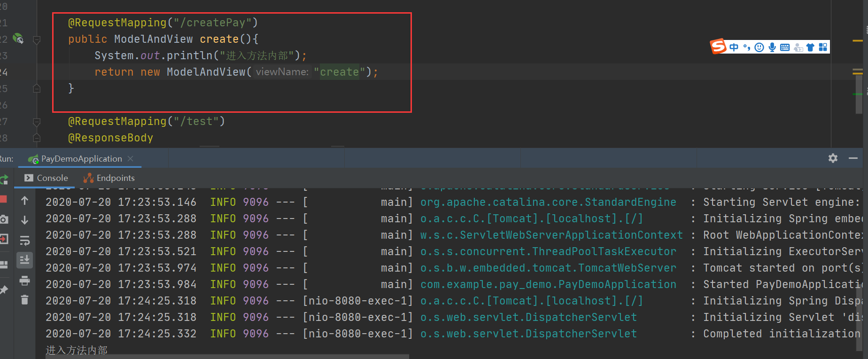Click the editor vertical scrollbar thumb

point(859,94)
